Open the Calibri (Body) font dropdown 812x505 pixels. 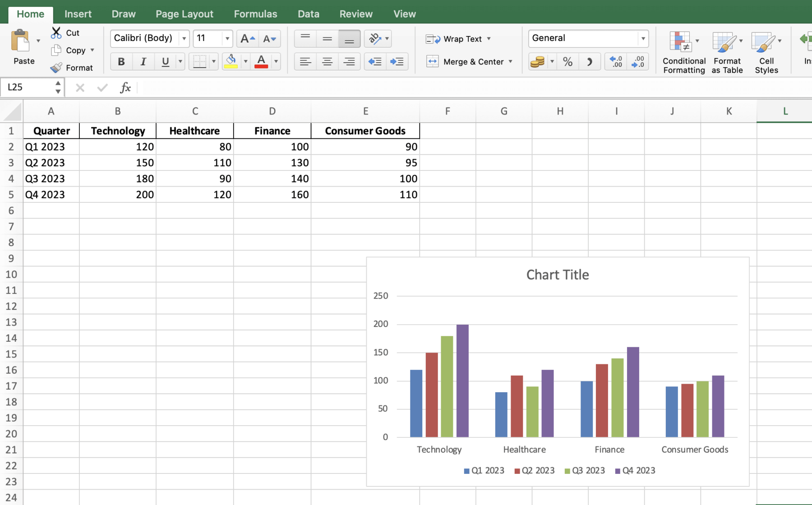184,39
